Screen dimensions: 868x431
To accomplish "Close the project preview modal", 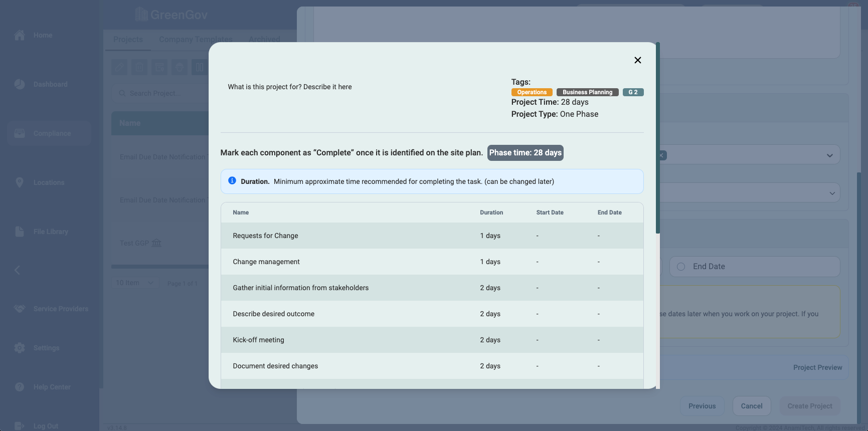I will (x=637, y=60).
